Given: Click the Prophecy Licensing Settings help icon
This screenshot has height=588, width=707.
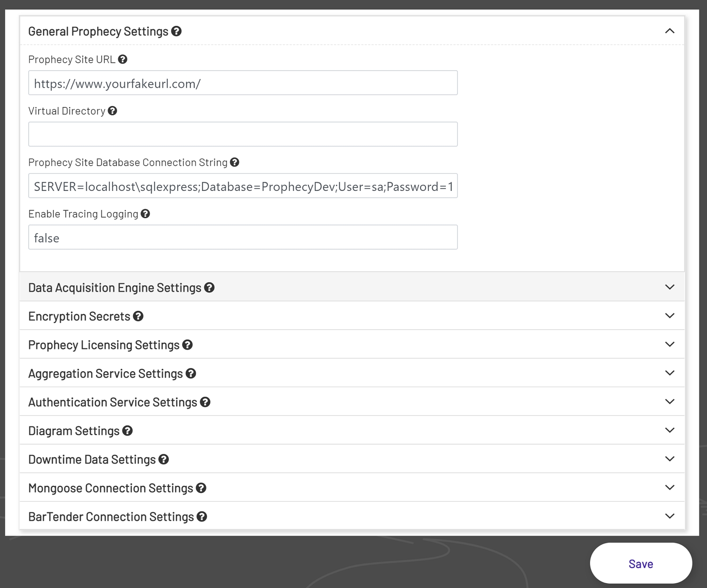Looking at the screenshot, I should [187, 344].
